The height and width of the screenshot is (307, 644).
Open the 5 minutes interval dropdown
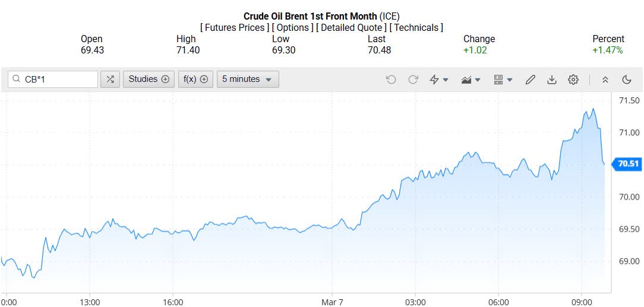pyautogui.click(x=248, y=80)
